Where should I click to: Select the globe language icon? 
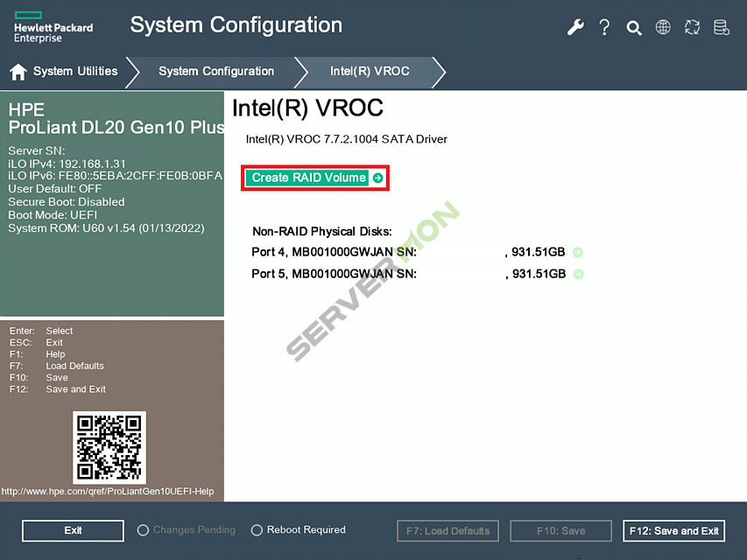[x=663, y=27]
